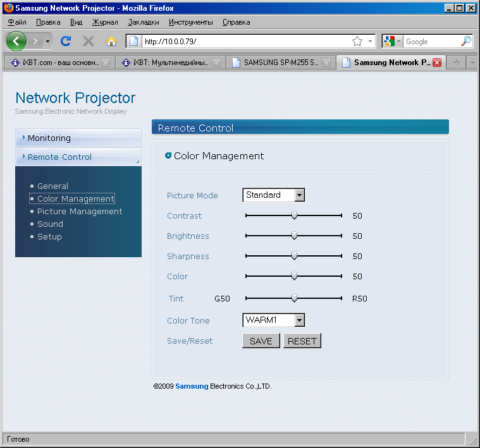Open the Picture Mode Standard dropdown
This screenshot has height=448, width=480.
click(274, 195)
